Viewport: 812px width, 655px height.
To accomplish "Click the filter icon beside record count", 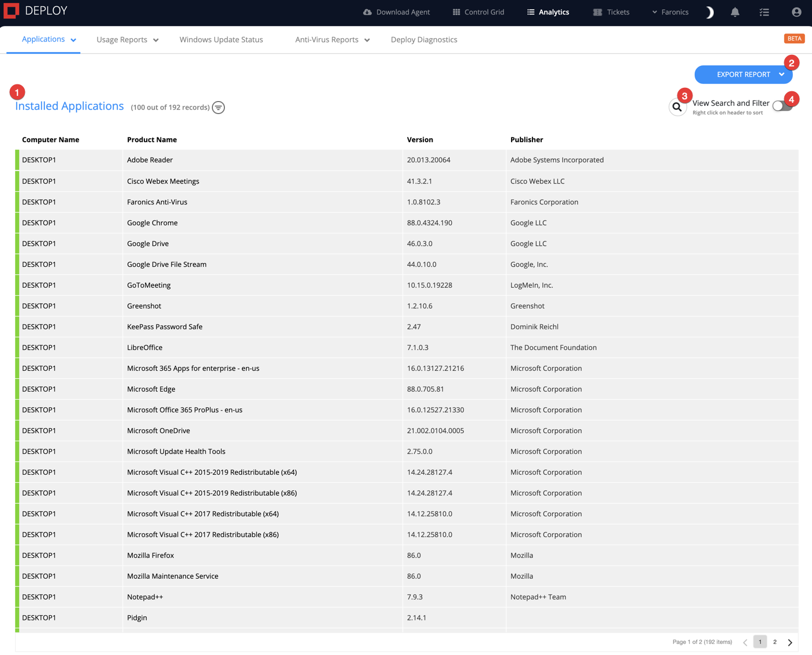I will (x=218, y=107).
